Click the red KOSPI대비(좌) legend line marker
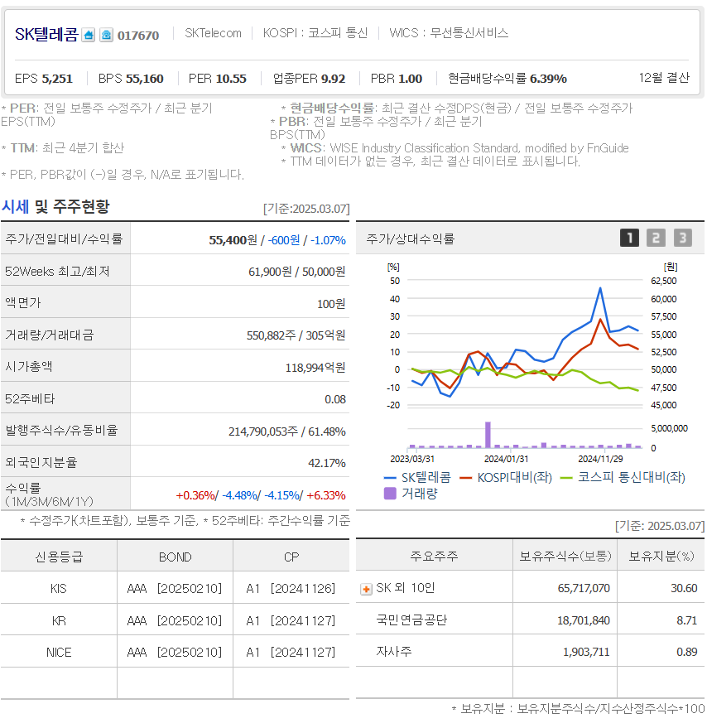The height and width of the screenshot is (728, 707). tap(465, 478)
